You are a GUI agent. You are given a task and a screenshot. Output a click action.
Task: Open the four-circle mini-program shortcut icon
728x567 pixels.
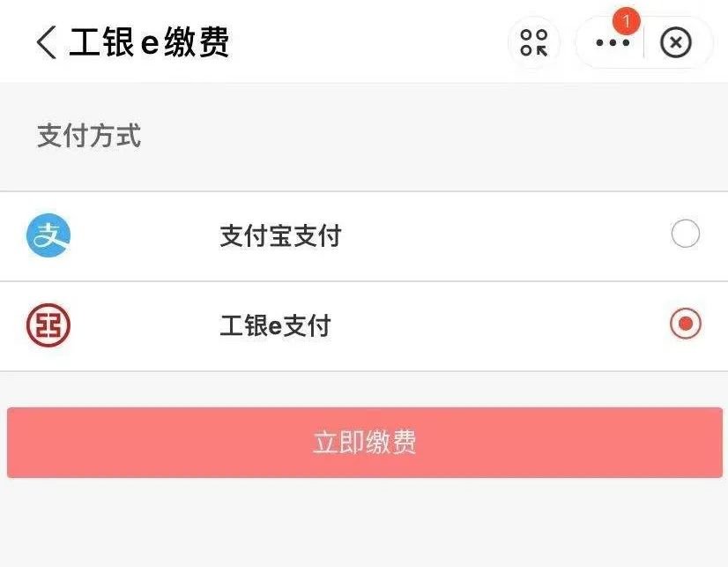[534, 42]
